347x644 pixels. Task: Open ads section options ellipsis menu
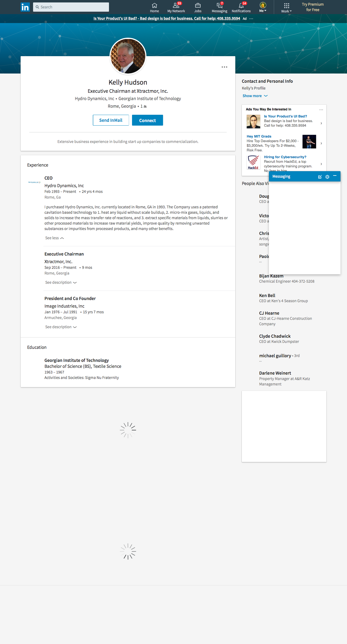coord(321,110)
